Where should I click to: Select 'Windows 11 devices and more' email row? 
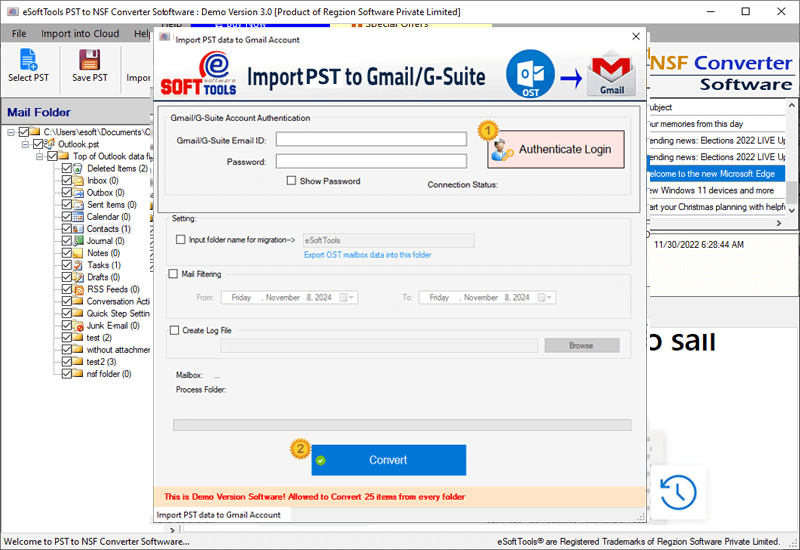point(716,190)
